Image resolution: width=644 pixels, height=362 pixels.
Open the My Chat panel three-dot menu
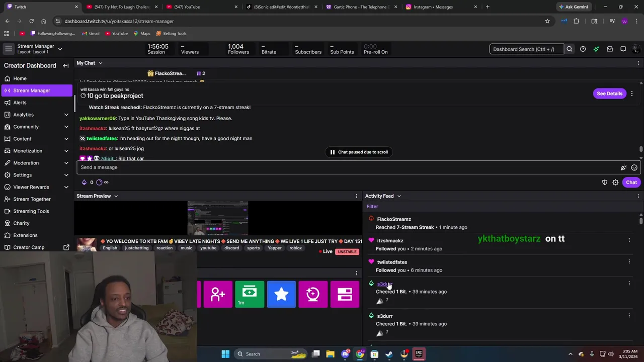click(x=638, y=63)
